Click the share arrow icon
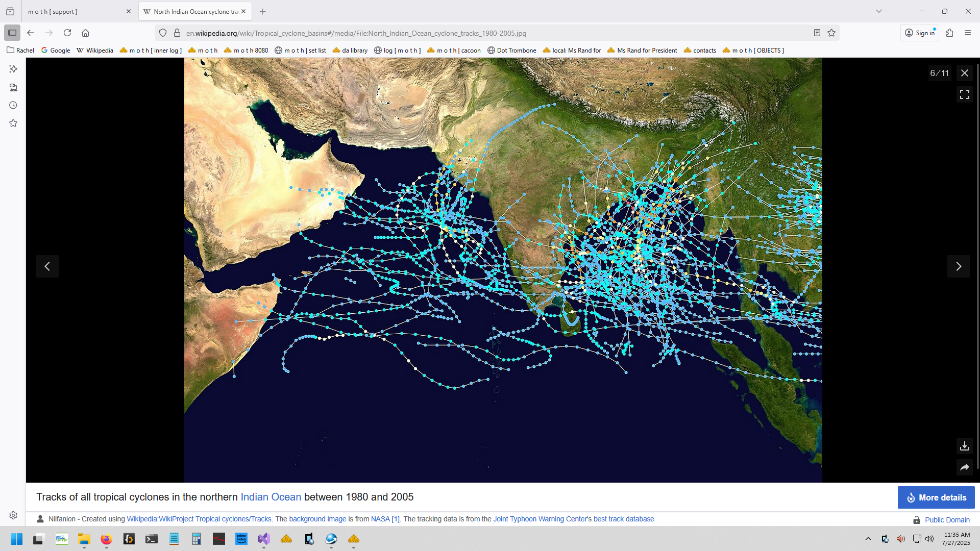 (x=964, y=467)
